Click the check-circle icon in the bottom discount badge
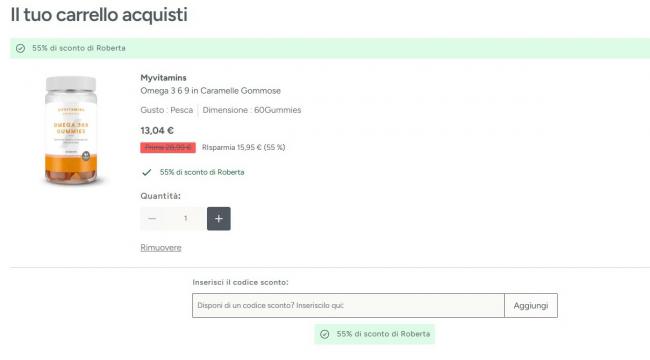This screenshot has width=650, height=360. pos(325,334)
